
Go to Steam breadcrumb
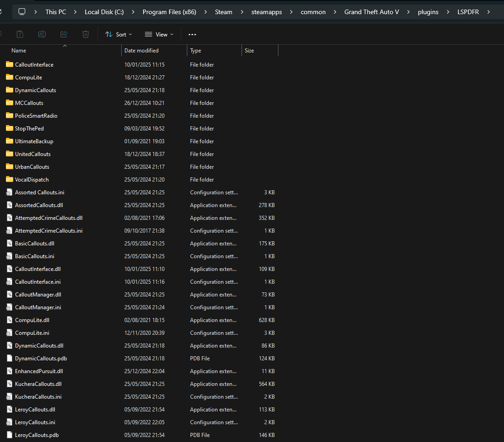[x=224, y=12]
